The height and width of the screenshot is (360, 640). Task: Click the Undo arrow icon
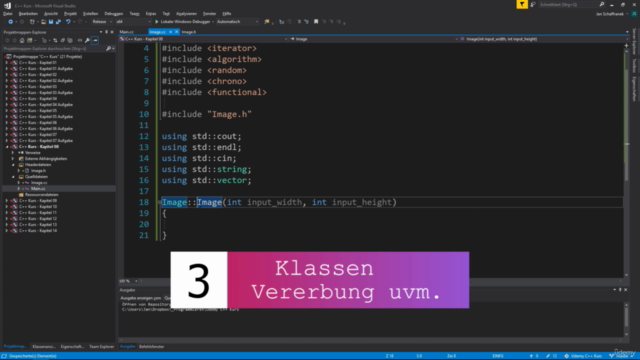68,22
